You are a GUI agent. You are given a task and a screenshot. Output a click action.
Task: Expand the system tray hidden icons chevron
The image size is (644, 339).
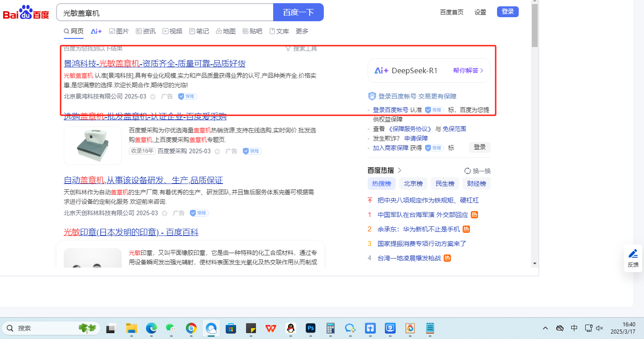[545, 328]
